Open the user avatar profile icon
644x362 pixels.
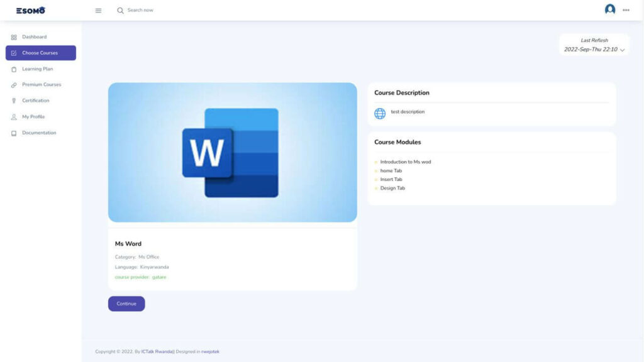609,9
